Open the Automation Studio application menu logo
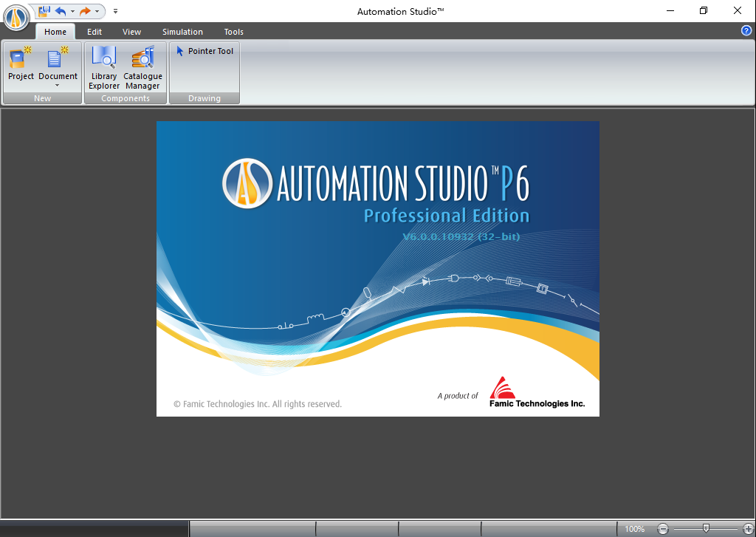This screenshot has height=537, width=756. pyautogui.click(x=15, y=18)
